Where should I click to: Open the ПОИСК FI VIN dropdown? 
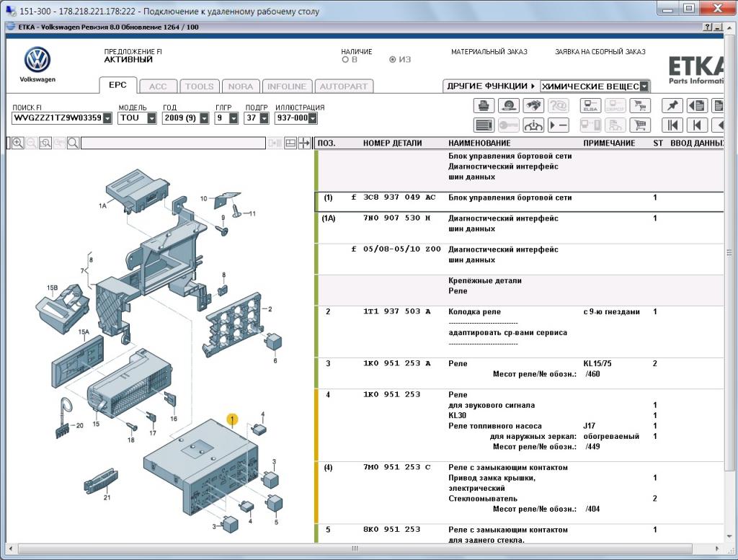(x=107, y=118)
